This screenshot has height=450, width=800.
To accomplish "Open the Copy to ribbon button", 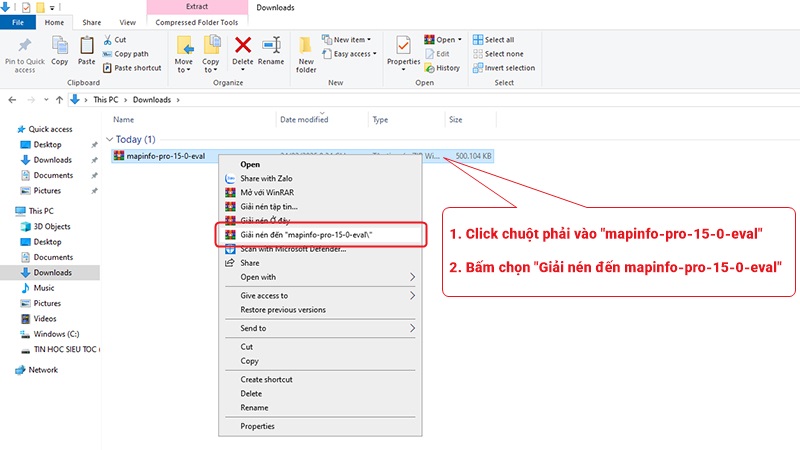I will coord(211,54).
